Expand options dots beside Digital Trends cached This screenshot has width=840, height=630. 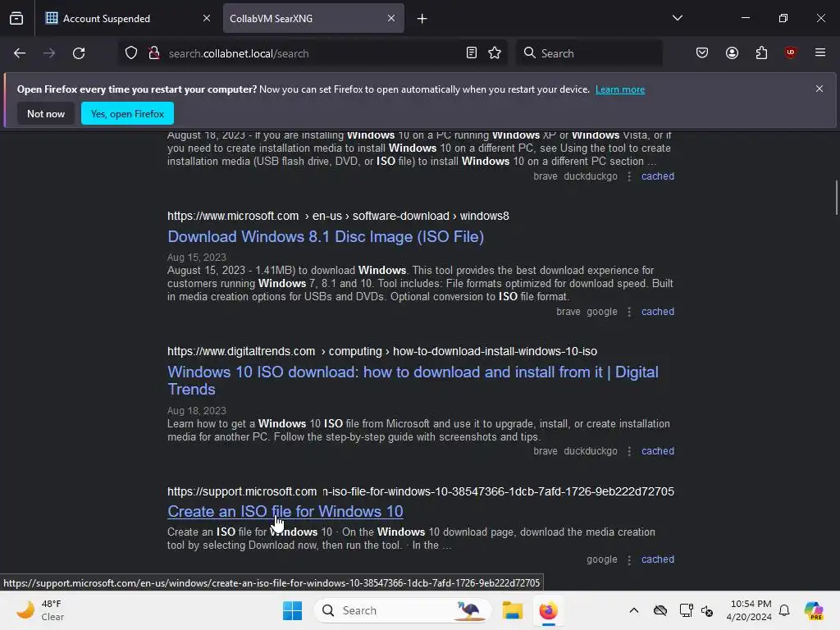tap(629, 451)
